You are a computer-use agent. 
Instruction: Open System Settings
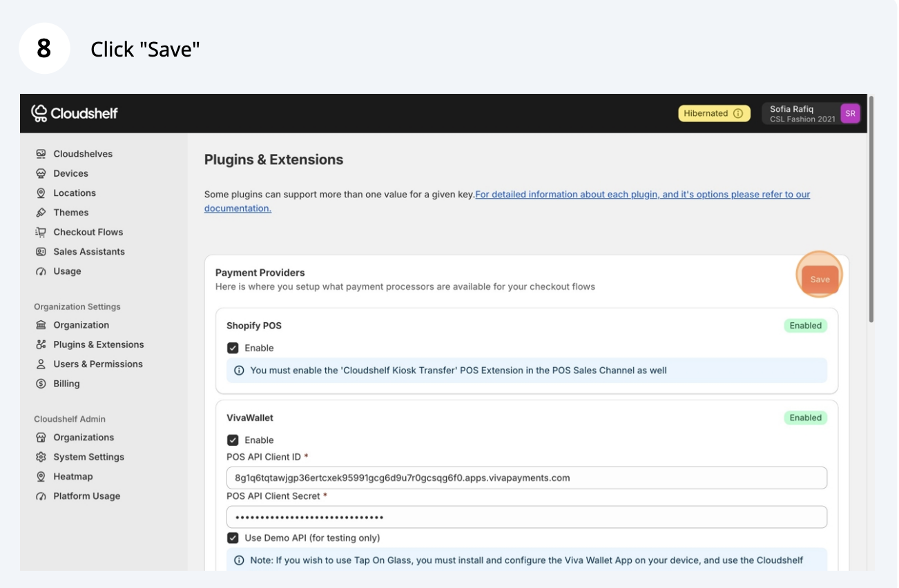(89, 457)
